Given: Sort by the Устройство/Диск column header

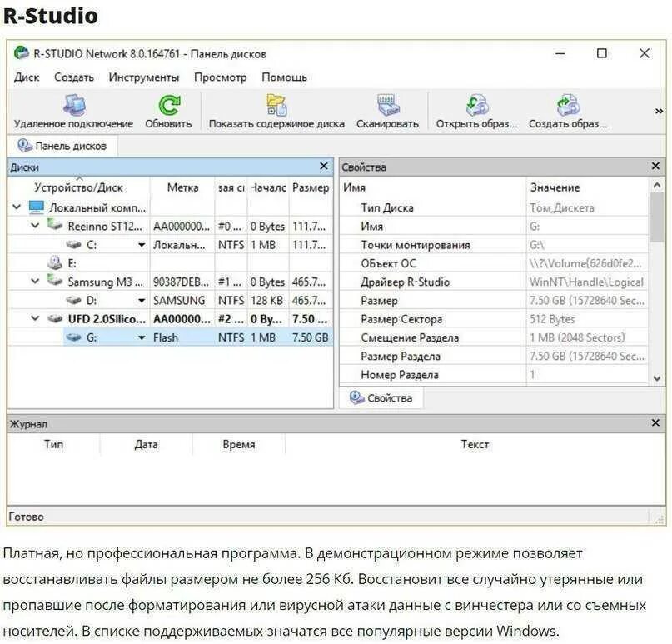Looking at the screenshot, I should pyautogui.click(x=78, y=187).
